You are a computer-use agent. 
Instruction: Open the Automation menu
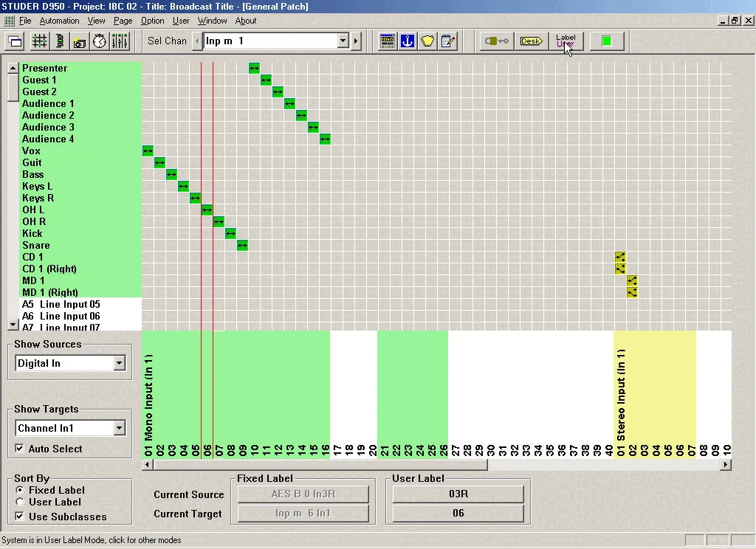pos(59,21)
